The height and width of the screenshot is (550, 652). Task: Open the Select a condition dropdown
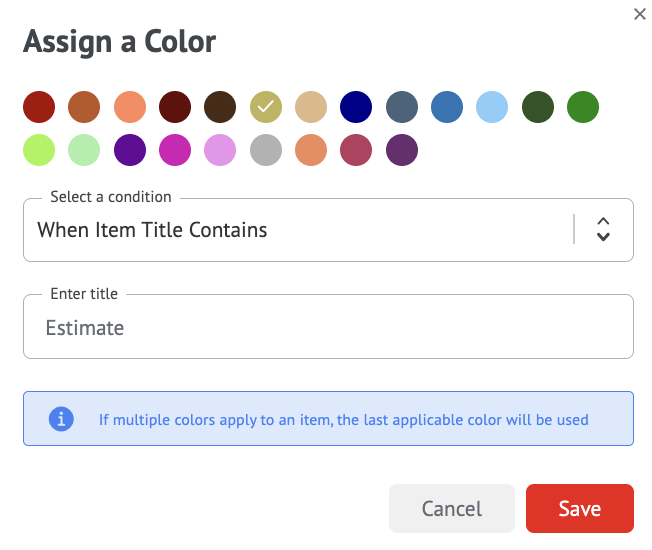pyautogui.click(x=300, y=230)
